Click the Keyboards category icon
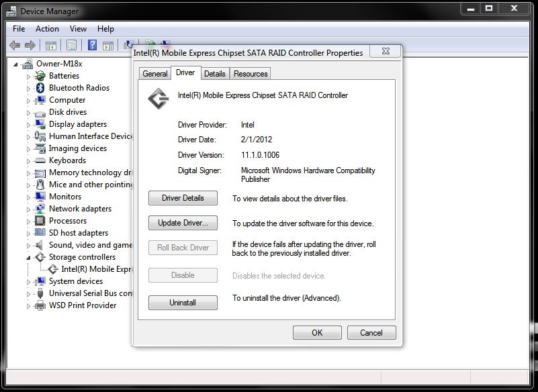 click(40, 160)
